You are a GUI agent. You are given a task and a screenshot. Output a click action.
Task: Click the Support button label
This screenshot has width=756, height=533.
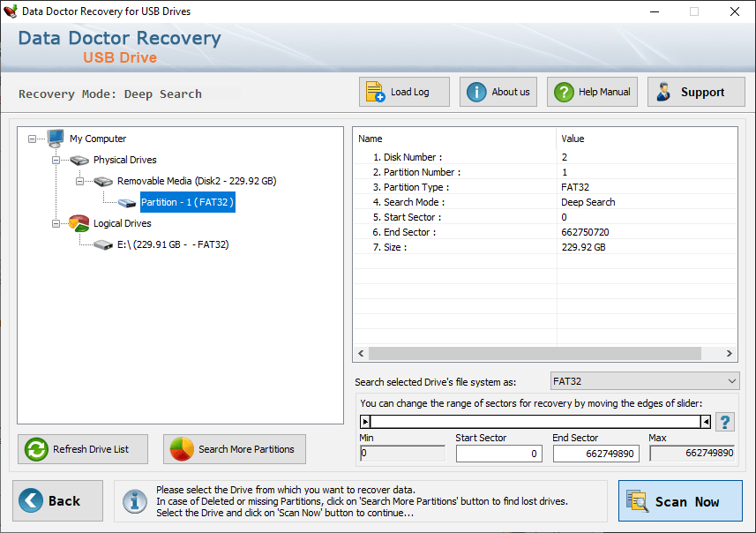click(x=702, y=92)
